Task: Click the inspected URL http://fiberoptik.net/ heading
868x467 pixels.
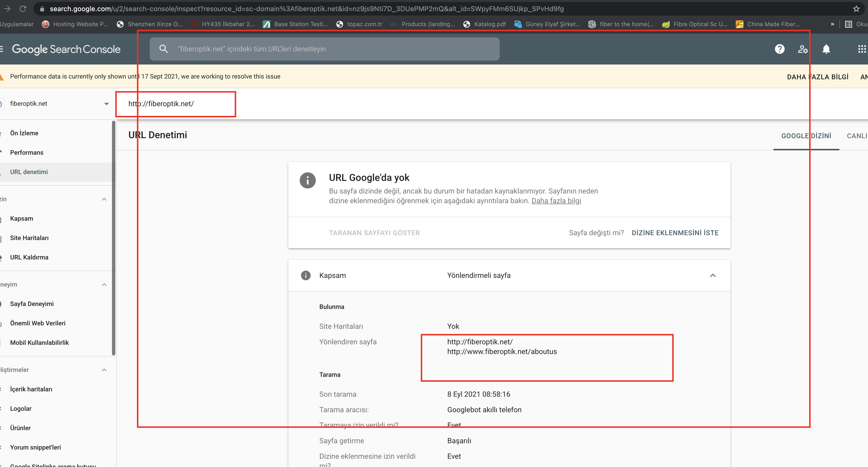Action: (x=161, y=104)
